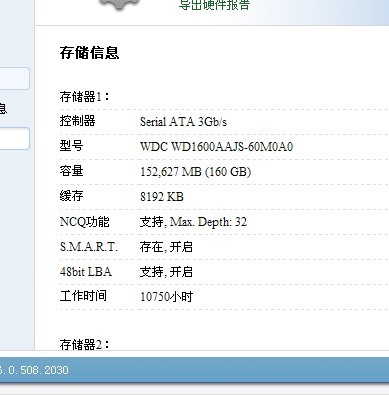
Task: Select the 8192 KB cache value
Action: [x=162, y=197]
